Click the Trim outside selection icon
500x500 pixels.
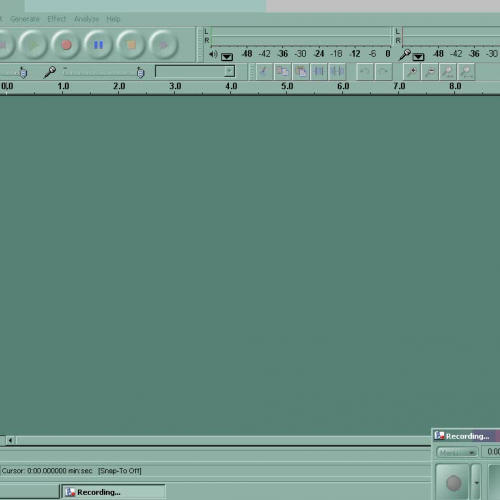pyautogui.click(x=319, y=71)
